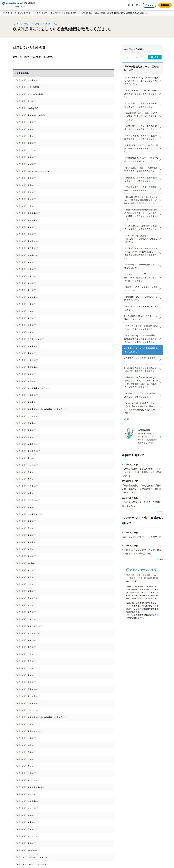Viewport: 174px width, 868px height.
Task: Open 現在メンテナンス中のデータ連携サービス notice
Action: click(x=142, y=538)
